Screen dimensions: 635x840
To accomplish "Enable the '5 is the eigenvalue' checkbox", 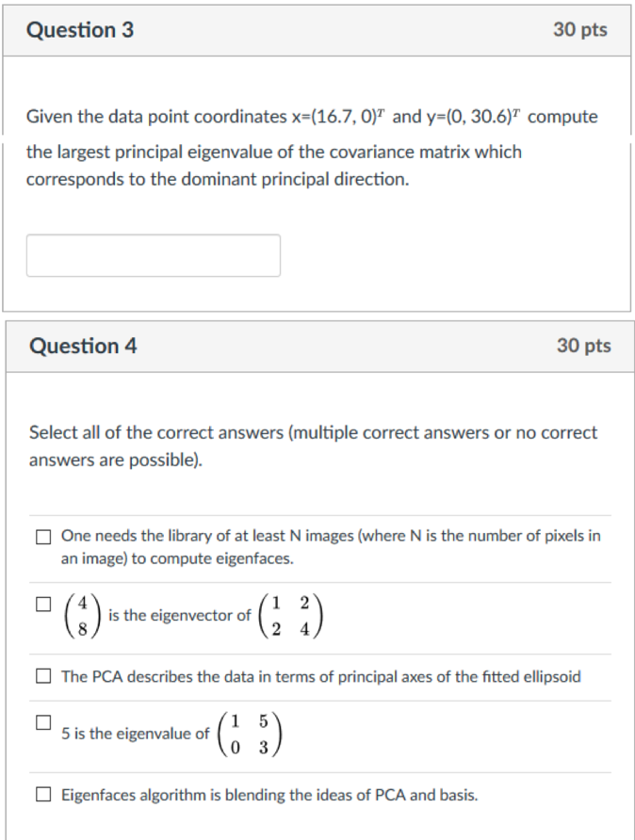I will tap(43, 723).
